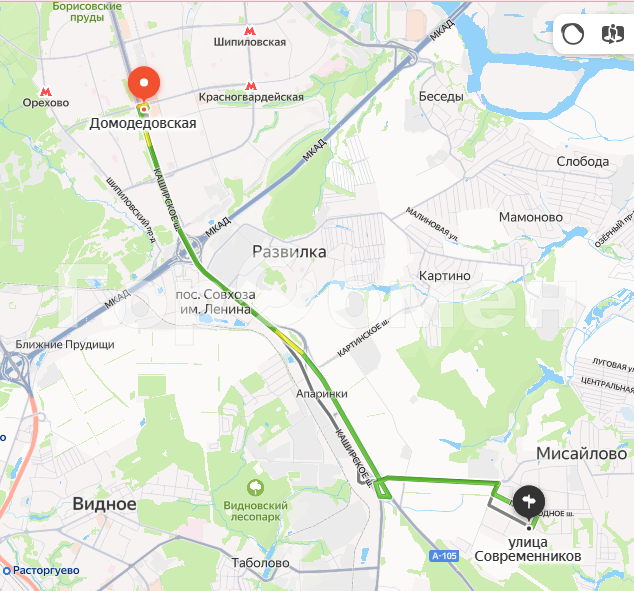This screenshot has width=634, height=591.
Task: Click the A-105 highway shield
Action: tap(444, 556)
